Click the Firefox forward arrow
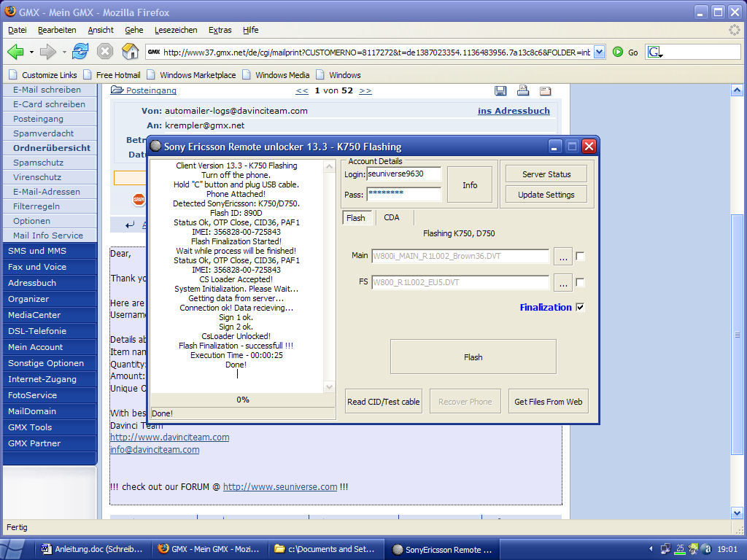The height and width of the screenshot is (560, 747). pyautogui.click(x=47, y=52)
